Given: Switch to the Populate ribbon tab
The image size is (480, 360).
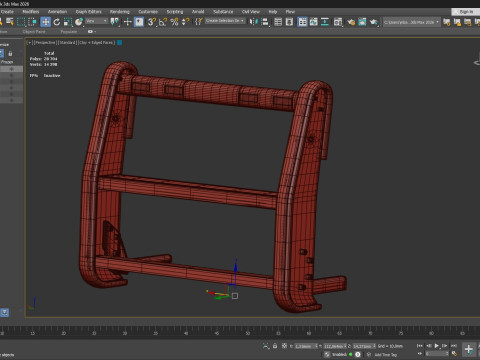Looking at the screenshot, I should (x=69, y=32).
